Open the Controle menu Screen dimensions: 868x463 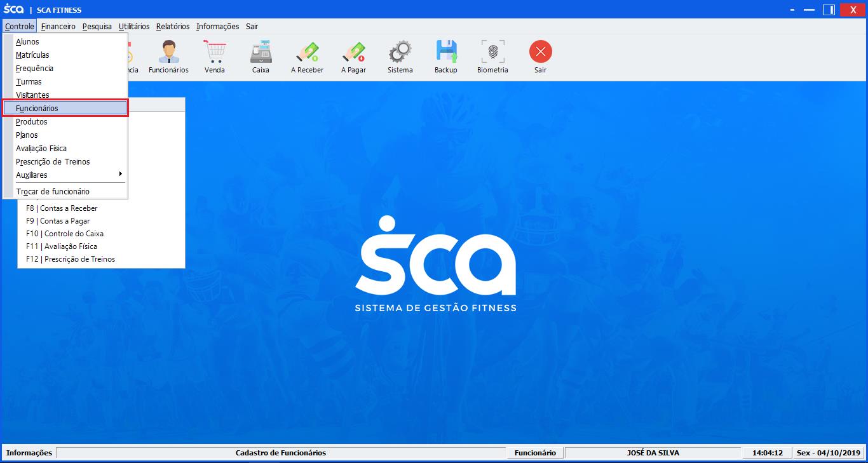coord(20,26)
